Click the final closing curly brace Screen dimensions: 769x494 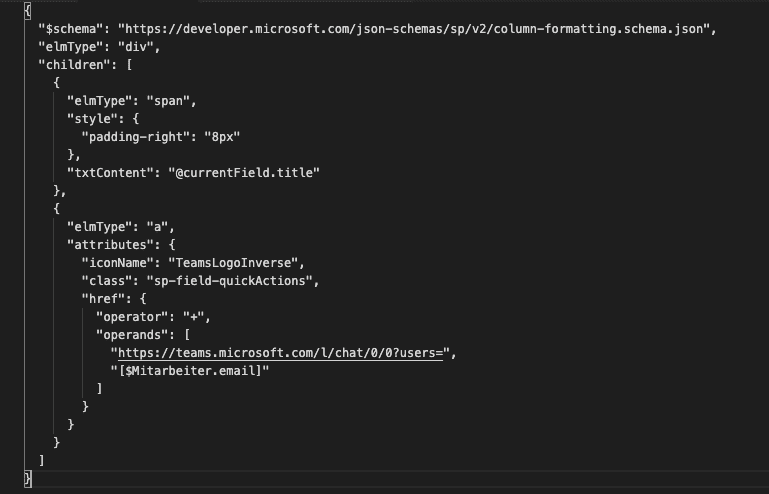coord(28,479)
